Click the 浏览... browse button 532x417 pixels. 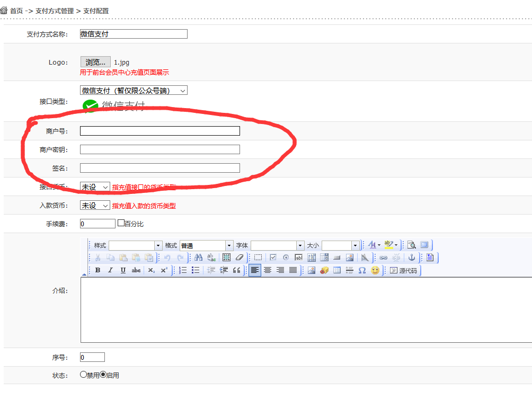[95, 62]
